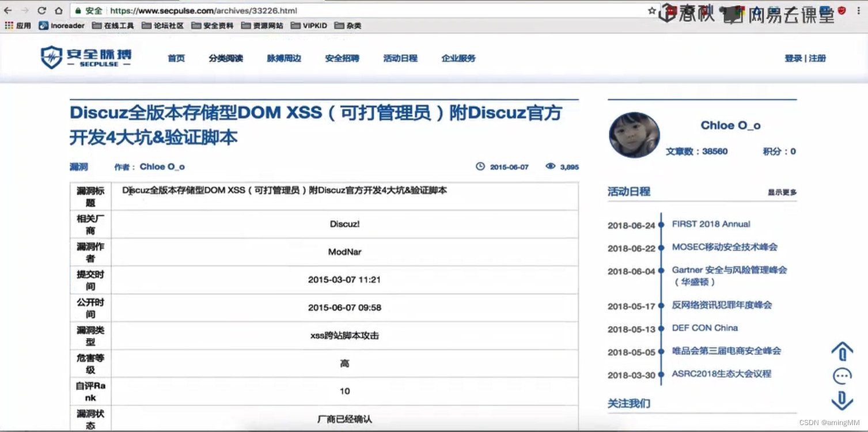Viewport: 868px width, 432px height.
Task: Click the 显示更多 show more link
Action: pyautogui.click(x=782, y=192)
